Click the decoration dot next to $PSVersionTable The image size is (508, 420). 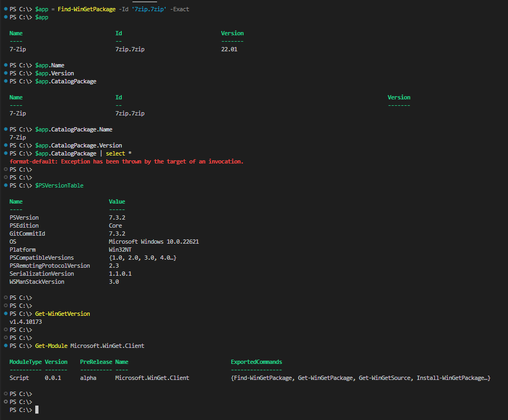[x=5, y=185]
